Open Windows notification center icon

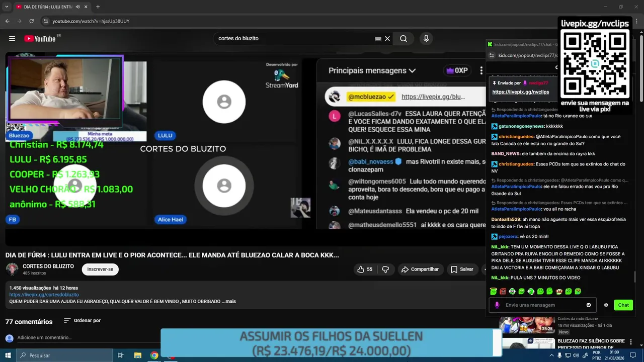633,355
